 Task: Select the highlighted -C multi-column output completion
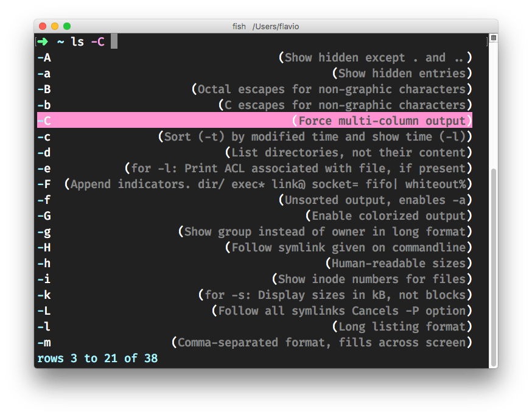point(254,121)
